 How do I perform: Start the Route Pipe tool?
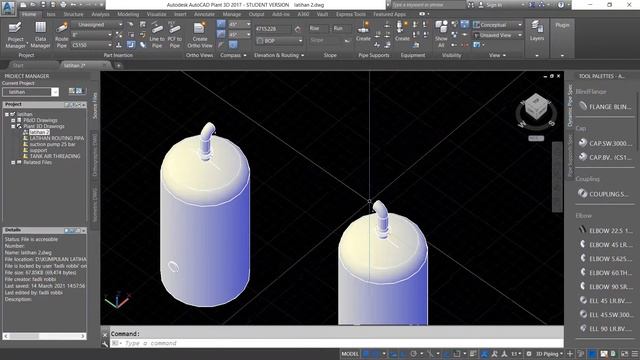pos(62,35)
